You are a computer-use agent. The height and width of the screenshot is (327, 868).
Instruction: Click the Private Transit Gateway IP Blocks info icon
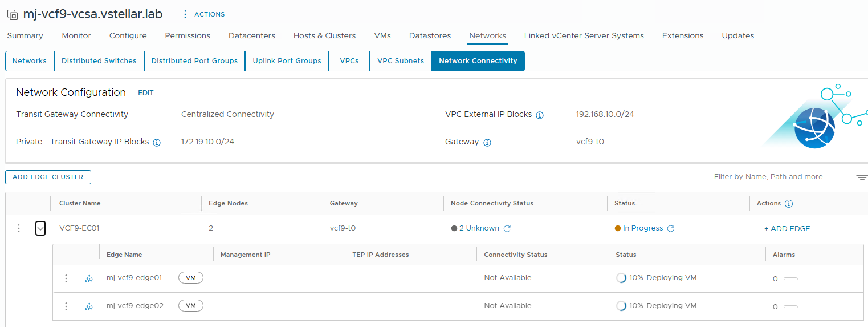(157, 143)
